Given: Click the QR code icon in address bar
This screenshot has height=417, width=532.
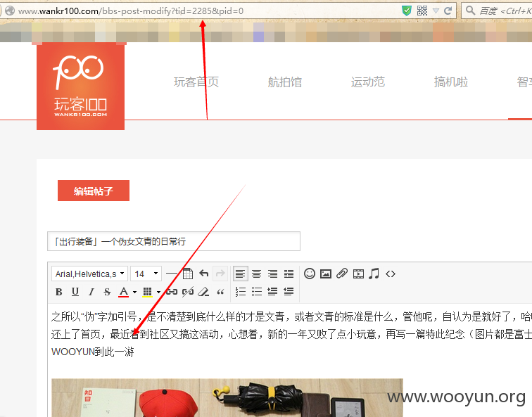Looking at the screenshot, I should click(422, 11).
